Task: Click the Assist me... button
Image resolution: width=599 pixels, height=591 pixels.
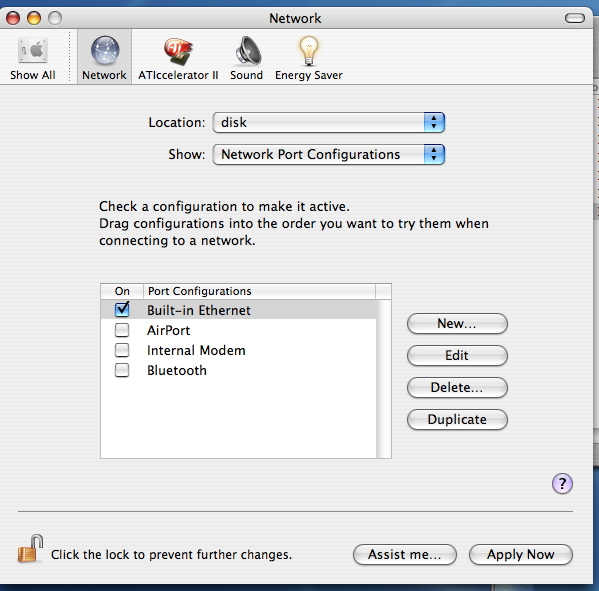Action: [x=405, y=554]
